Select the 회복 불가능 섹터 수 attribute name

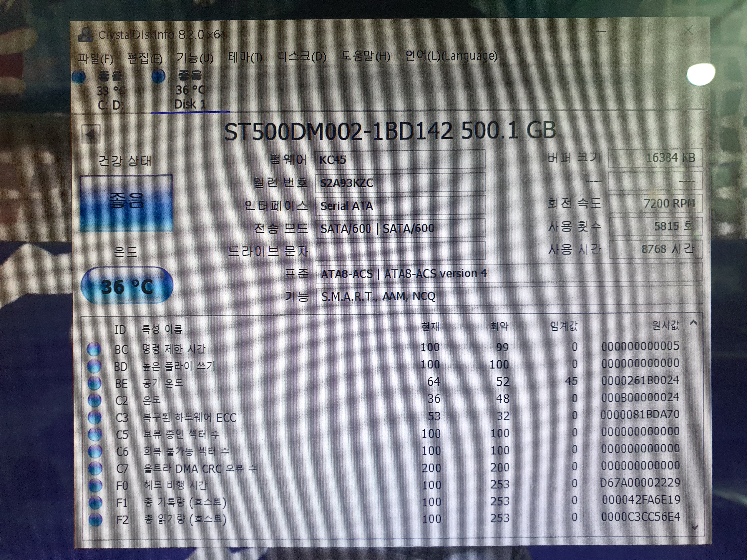(x=186, y=451)
